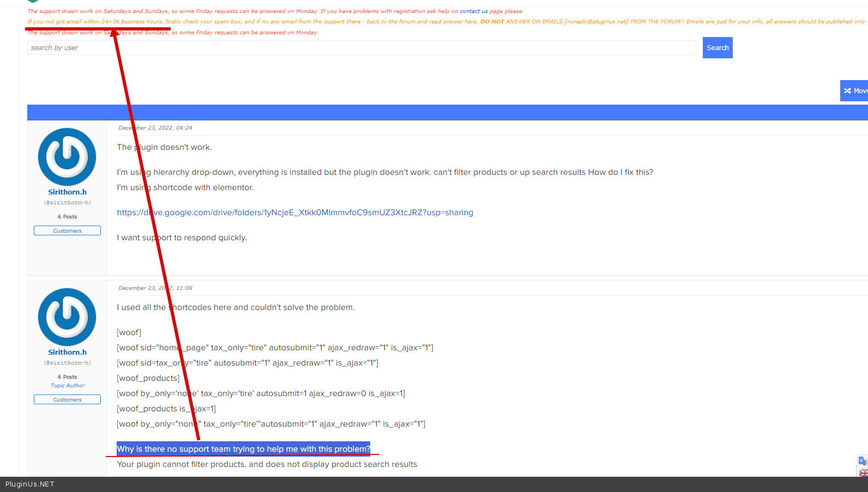This screenshot has height=492, width=868.
Task: Select Customers badge below Topic Author
Action: [x=67, y=400]
